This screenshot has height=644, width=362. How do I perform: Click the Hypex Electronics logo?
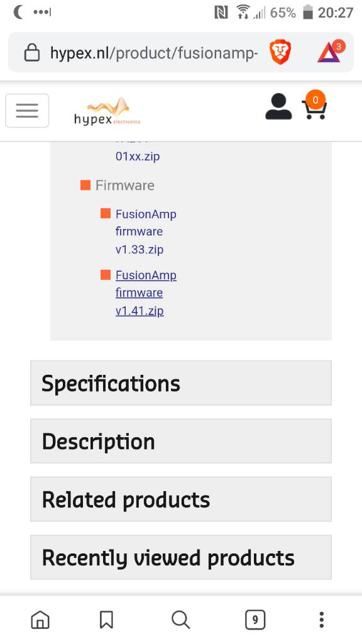click(x=107, y=111)
